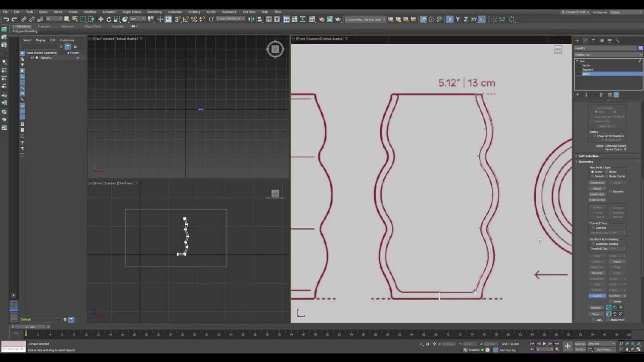The height and width of the screenshot is (362, 644).
Task: Open the Modifiers menu
Action: [x=90, y=12]
